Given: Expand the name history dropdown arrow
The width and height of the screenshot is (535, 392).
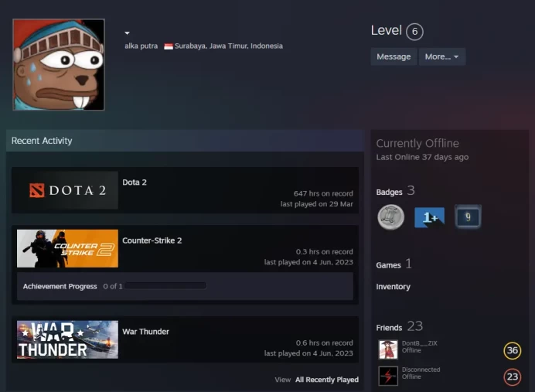Looking at the screenshot, I should tap(128, 33).
